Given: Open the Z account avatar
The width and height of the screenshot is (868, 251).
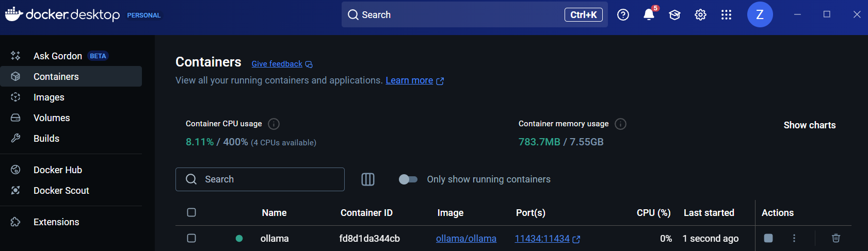Looking at the screenshot, I should [x=760, y=14].
